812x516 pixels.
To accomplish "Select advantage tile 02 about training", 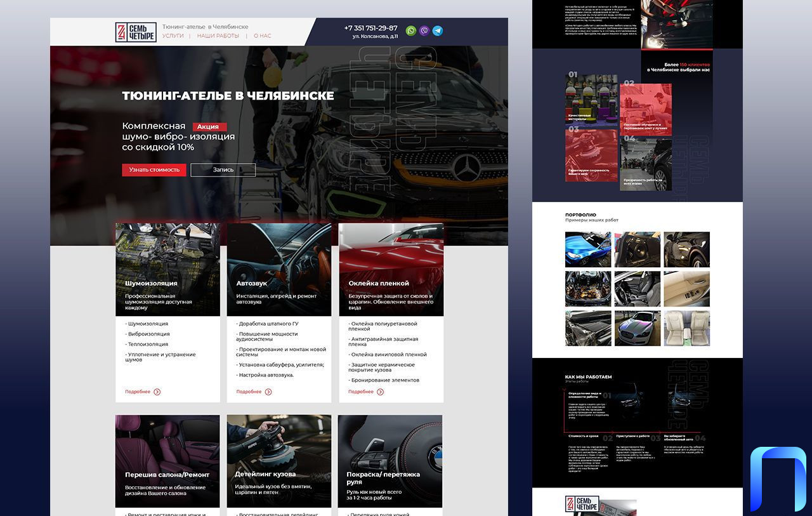I will [x=646, y=110].
